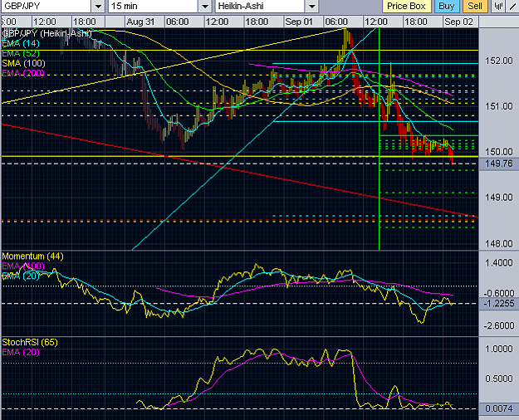519x420 pixels.
Task: Click the -0.6000 Momentum axis label
Action: point(499,293)
